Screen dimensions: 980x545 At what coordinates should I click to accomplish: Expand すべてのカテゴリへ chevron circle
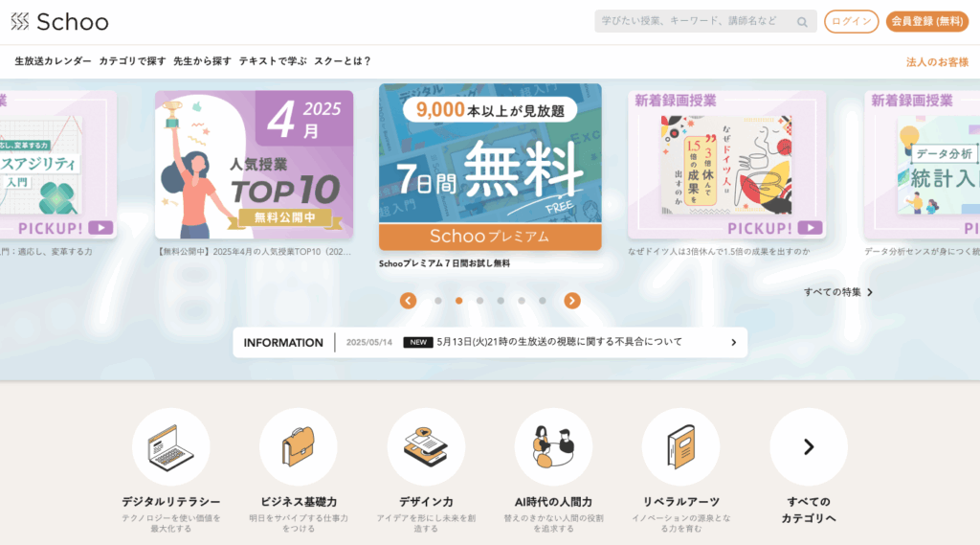[809, 446]
